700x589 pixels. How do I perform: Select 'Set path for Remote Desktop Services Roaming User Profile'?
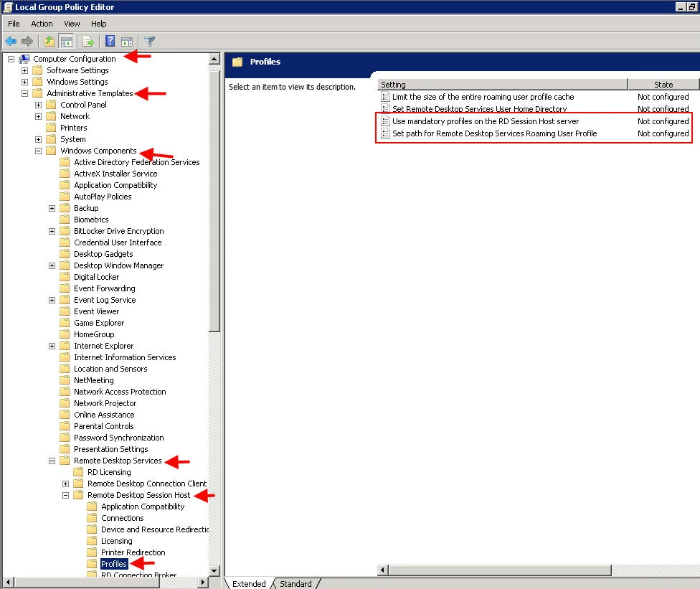(x=495, y=133)
